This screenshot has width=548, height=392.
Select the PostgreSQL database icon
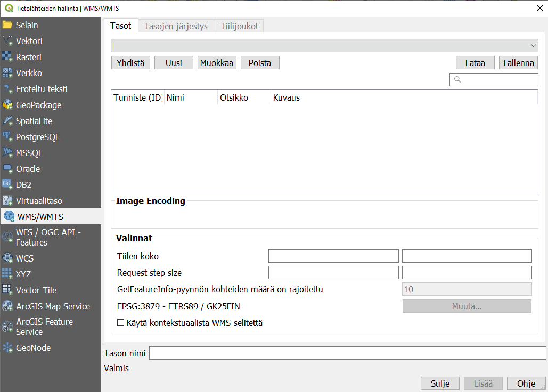click(7, 137)
